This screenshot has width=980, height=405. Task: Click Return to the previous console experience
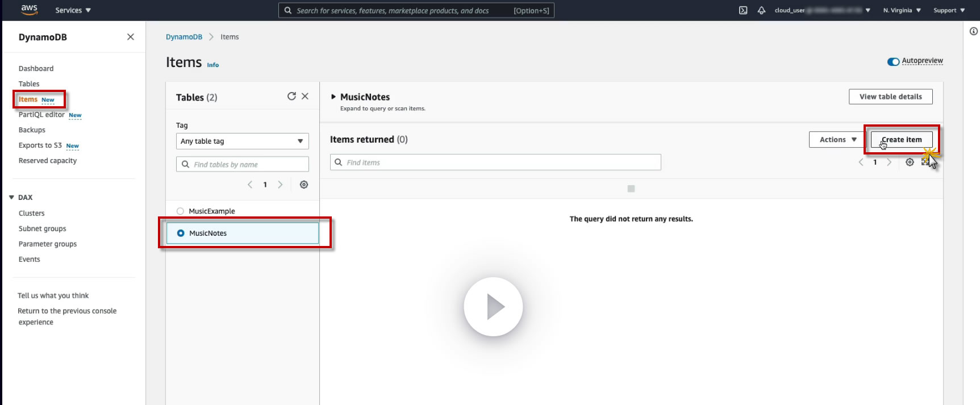67,316
